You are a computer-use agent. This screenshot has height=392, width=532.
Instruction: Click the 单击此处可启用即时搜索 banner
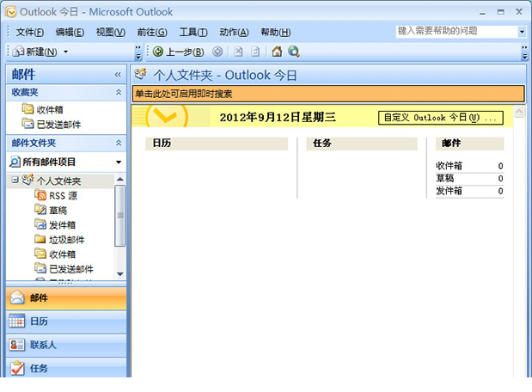coord(328,94)
